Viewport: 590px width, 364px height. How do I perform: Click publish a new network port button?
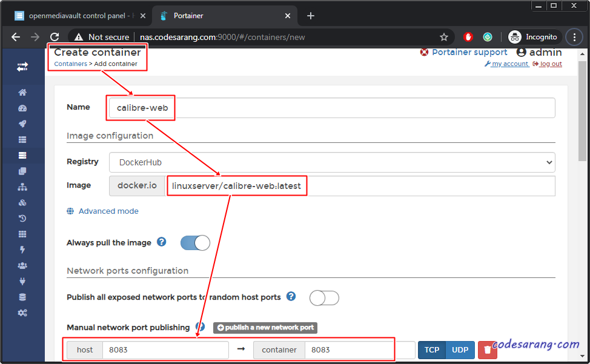[265, 328]
